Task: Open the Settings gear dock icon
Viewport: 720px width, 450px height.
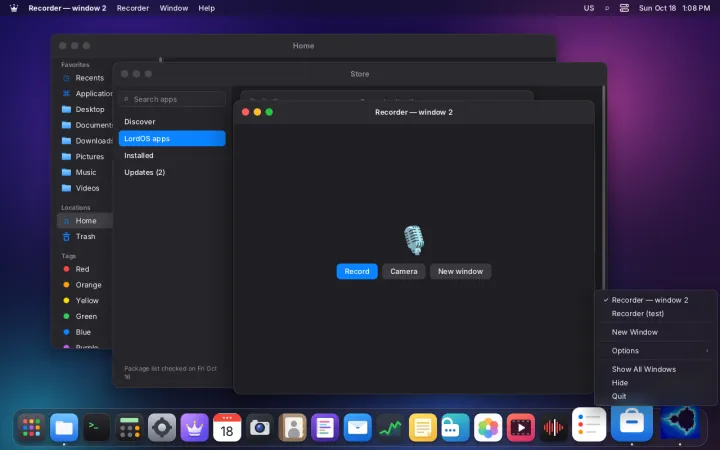Action: click(162, 428)
